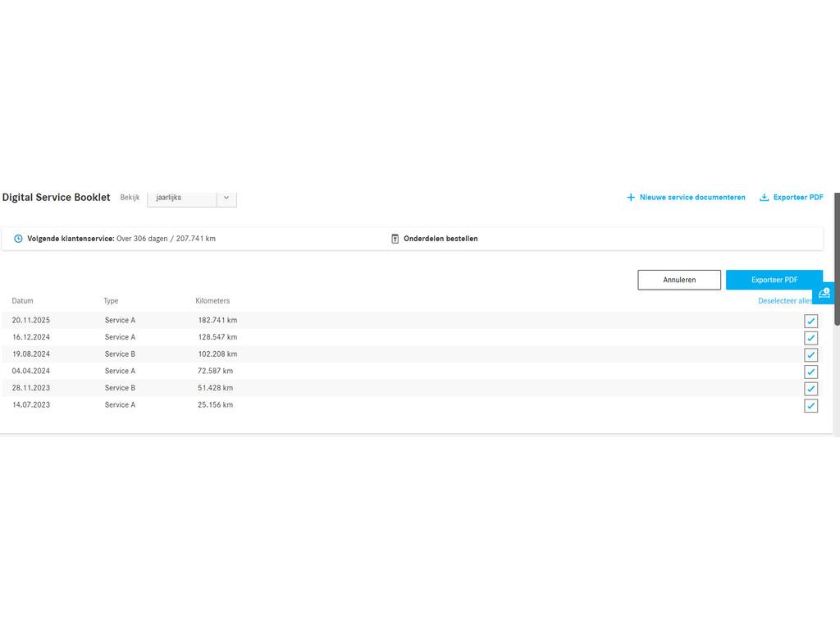Click the Datum column header
The height and width of the screenshot is (630, 840).
[23, 301]
